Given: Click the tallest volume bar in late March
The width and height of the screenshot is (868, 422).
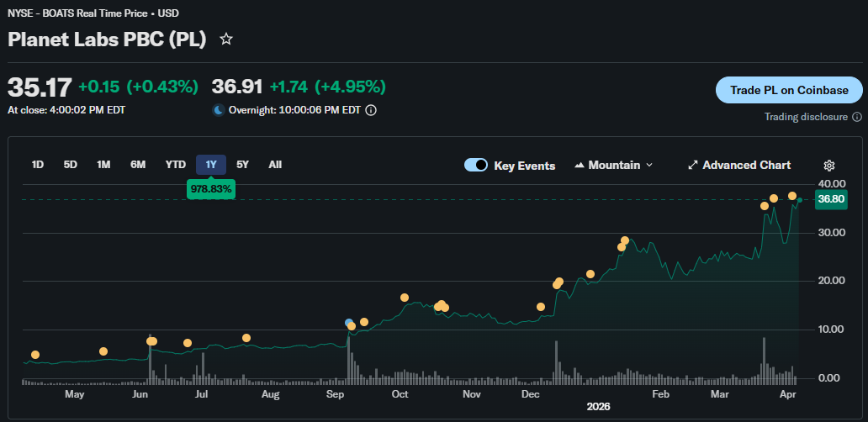Looking at the screenshot, I should pos(764,361).
